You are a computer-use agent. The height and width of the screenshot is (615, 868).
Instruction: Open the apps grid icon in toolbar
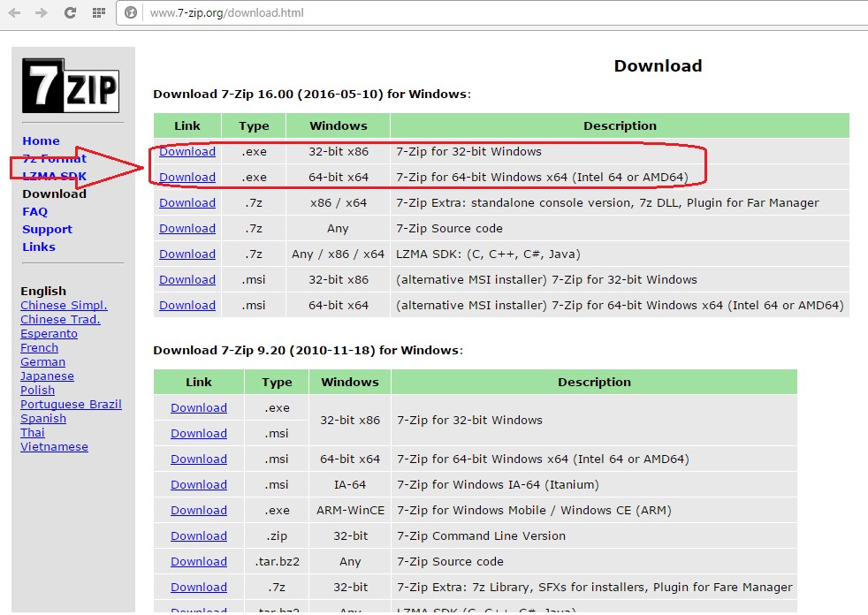[x=98, y=13]
